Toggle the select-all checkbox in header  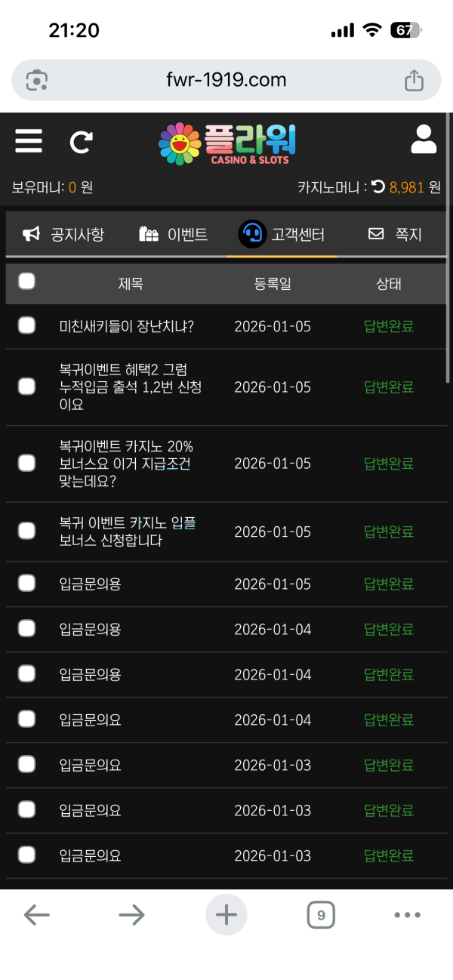(x=26, y=282)
